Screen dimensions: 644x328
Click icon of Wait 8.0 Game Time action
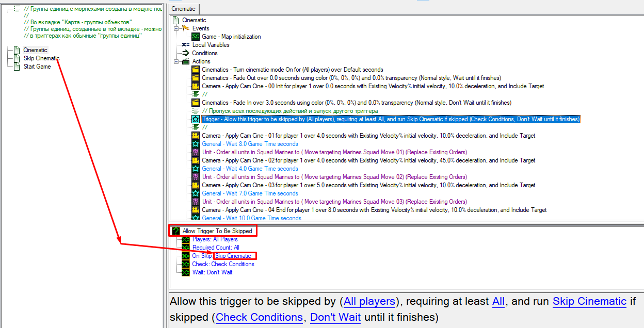click(x=196, y=144)
